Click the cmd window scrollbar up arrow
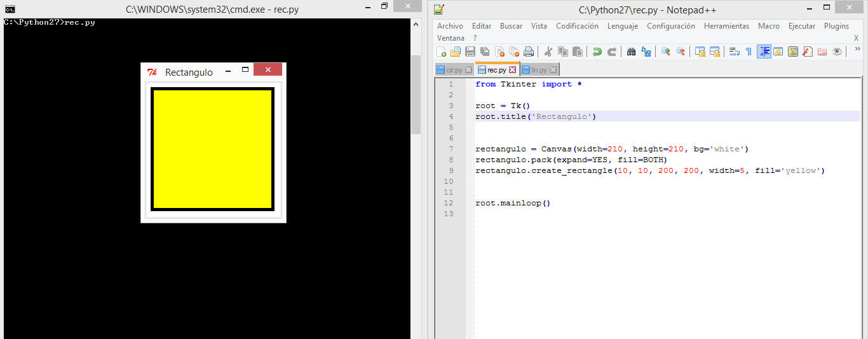 [416, 25]
